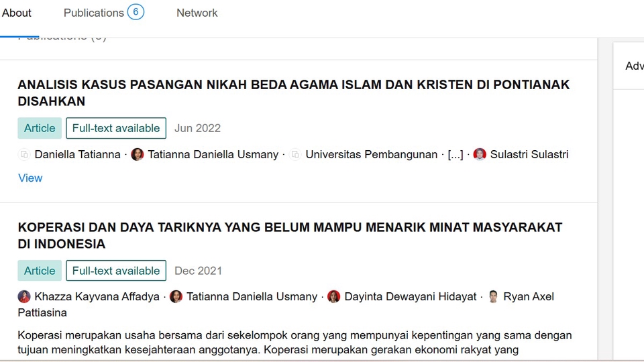Switch to the Publications tab
This screenshot has height=362, width=644.
(x=94, y=13)
